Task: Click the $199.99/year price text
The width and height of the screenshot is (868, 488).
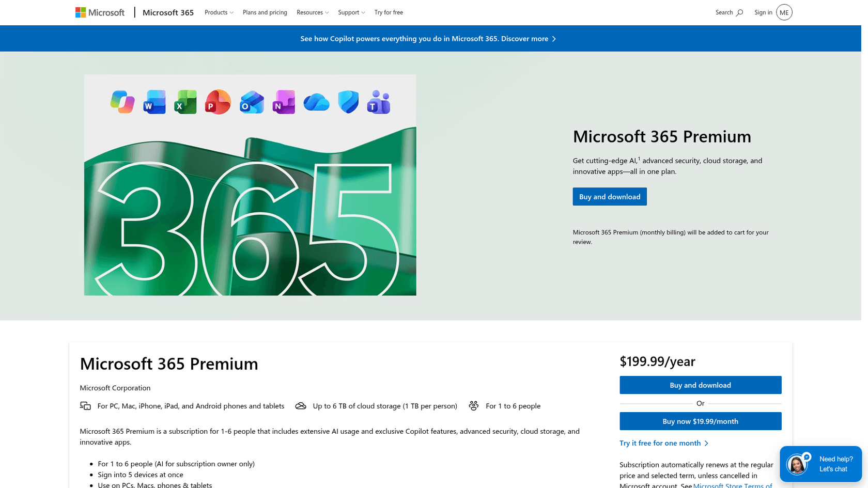Action: pyautogui.click(x=657, y=361)
